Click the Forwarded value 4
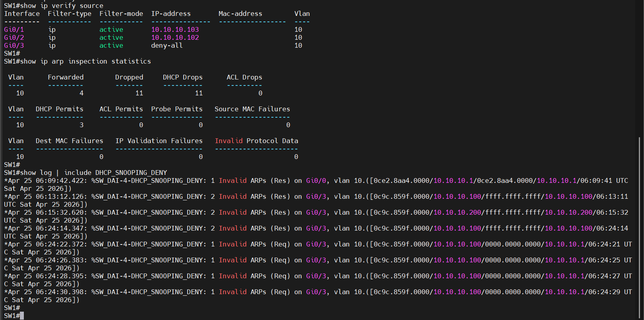The height and width of the screenshot is (320, 644). (81, 93)
